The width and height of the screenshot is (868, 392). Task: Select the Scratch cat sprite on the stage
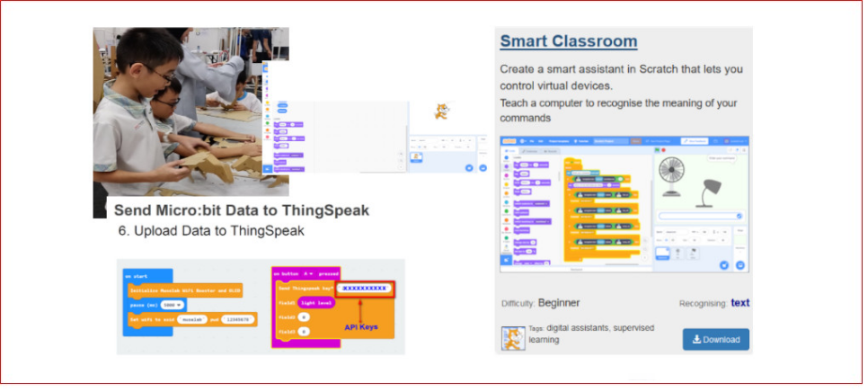click(441, 111)
